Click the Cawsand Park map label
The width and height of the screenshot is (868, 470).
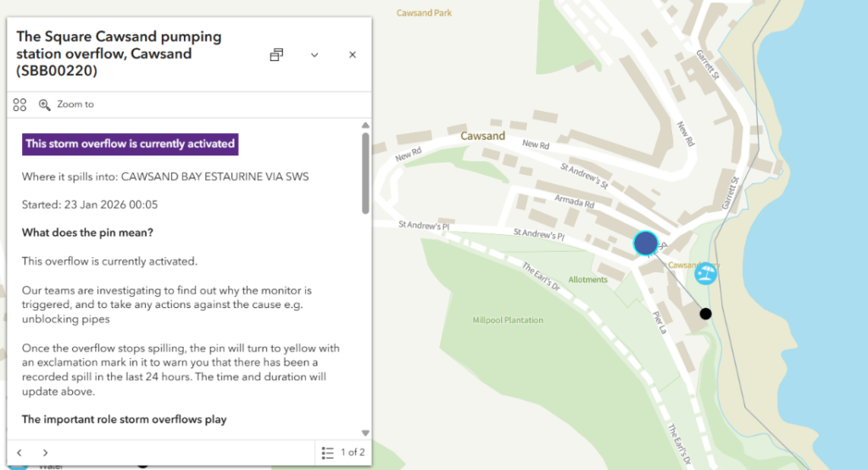425,13
